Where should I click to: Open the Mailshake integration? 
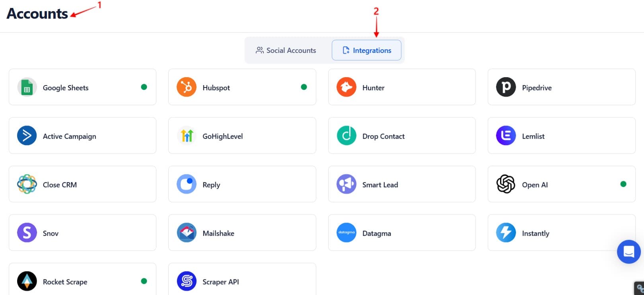coord(242,233)
